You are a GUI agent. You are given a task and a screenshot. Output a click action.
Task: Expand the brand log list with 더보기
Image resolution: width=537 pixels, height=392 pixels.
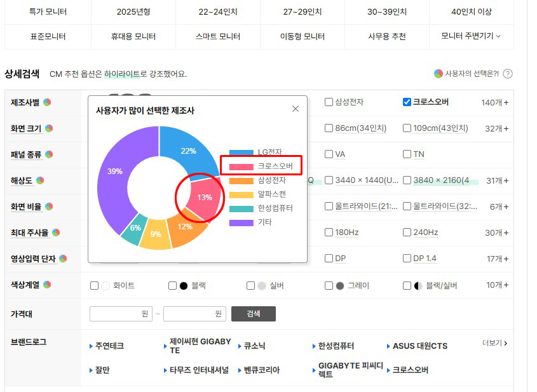click(x=494, y=343)
